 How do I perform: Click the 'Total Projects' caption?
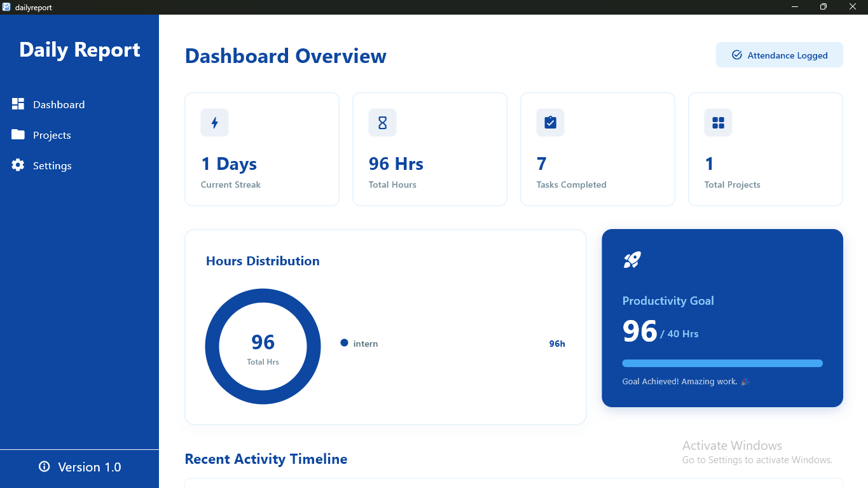pyautogui.click(x=733, y=185)
